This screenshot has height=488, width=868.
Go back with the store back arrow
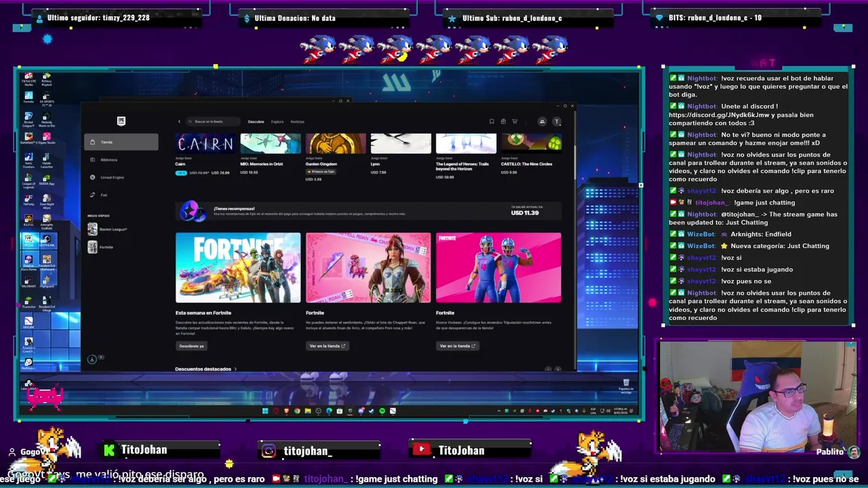pos(179,121)
